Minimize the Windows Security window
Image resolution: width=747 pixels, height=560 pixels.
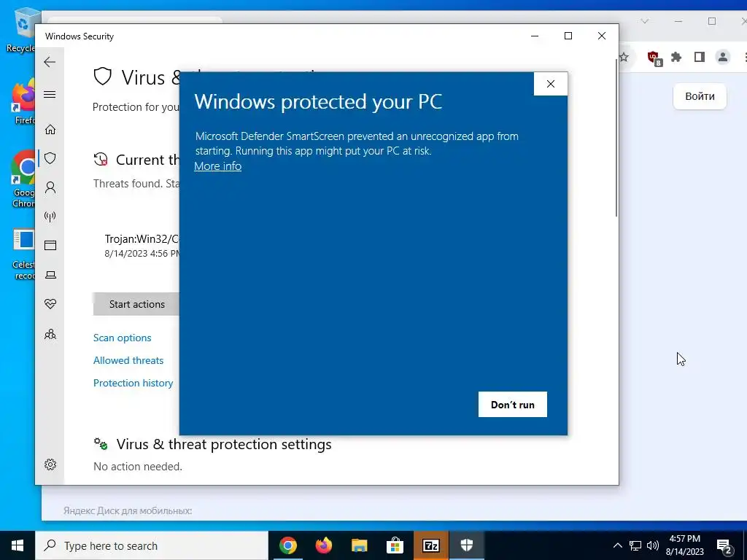pyautogui.click(x=535, y=36)
